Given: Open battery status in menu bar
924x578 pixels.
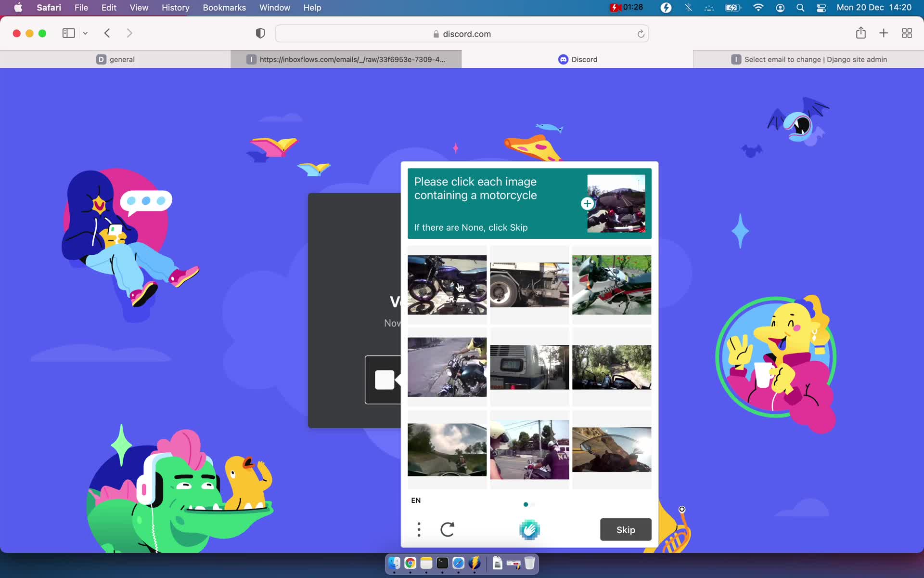Looking at the screenshot, I should 733,8.
